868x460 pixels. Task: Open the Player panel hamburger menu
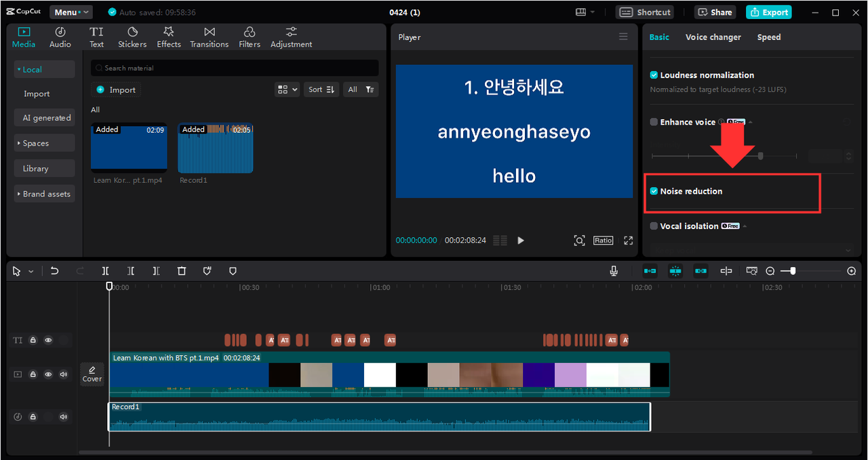[x=623, y=37]
